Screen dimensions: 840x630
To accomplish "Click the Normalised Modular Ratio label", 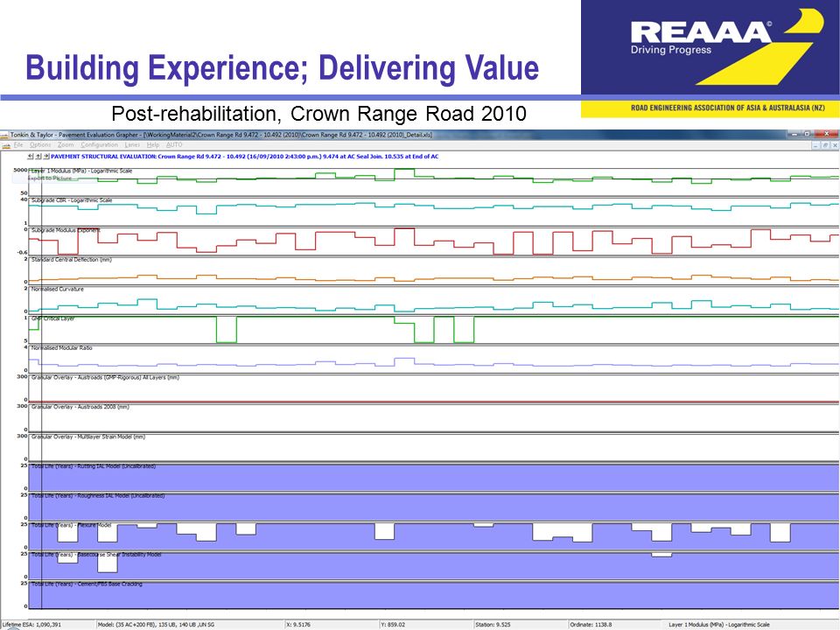I will tap(61, 348).
